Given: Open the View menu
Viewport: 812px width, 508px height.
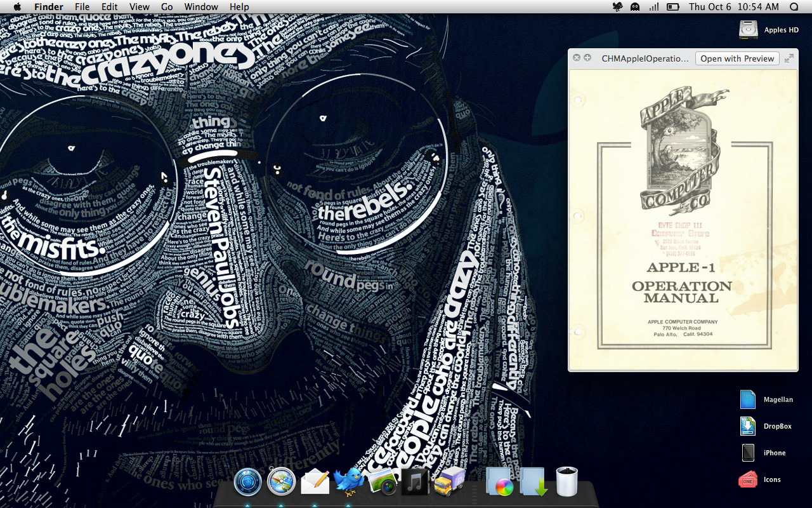Looking at the screenshot, I should coord(140,7).
